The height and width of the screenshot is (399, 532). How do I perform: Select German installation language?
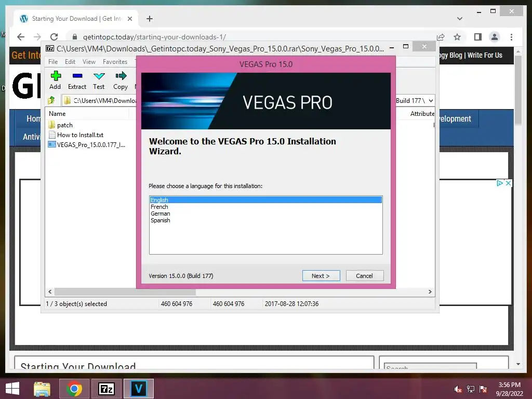coord(266,214)
